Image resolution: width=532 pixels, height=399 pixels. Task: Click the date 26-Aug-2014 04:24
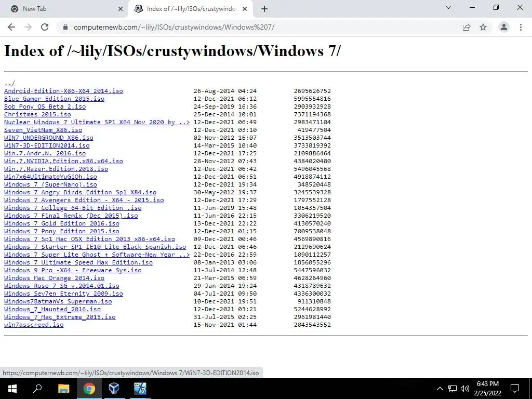pyautogui.click(x=225, y=91)
